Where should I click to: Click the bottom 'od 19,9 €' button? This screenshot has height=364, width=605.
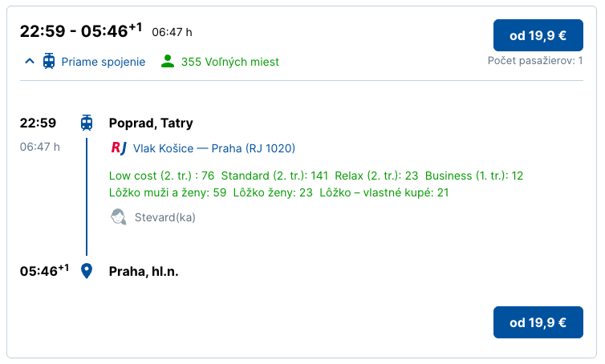pyautogui.click(x=538, y=322)
